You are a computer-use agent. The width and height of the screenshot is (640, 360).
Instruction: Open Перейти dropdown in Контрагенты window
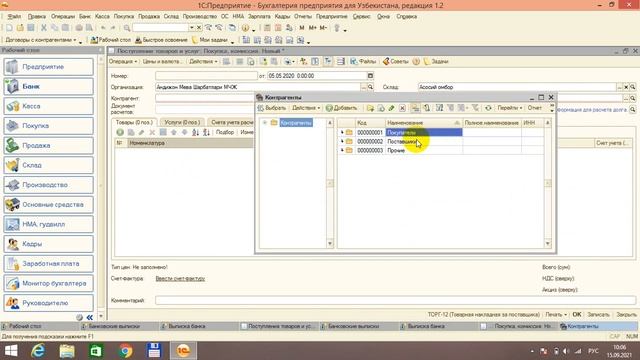pos(510,108)
